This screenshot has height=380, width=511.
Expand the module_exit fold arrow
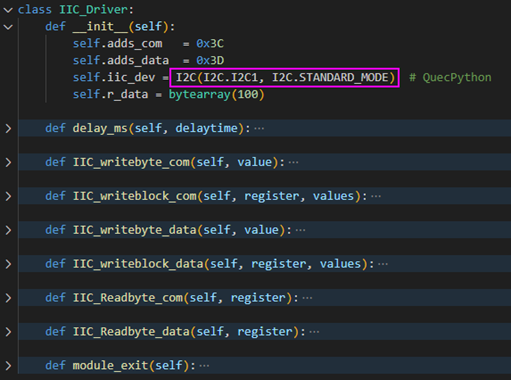(8, 366)
